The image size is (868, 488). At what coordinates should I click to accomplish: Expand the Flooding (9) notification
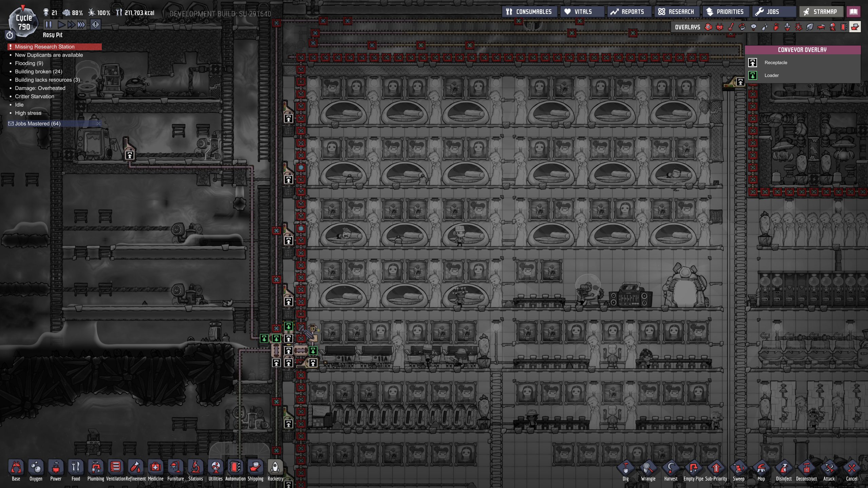(29, 63)
